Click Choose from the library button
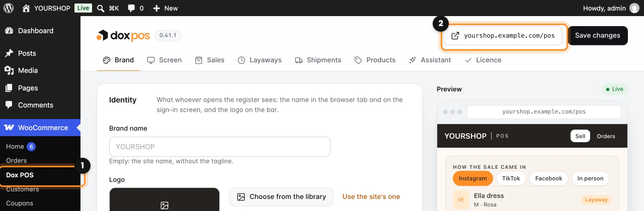This screenshot has width=644, height=211. point(281,197)
